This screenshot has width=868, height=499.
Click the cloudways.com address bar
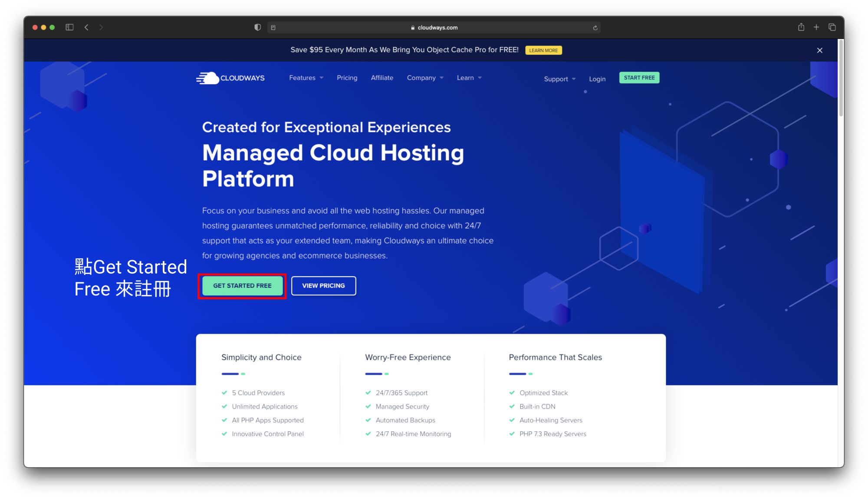[434, 27]
